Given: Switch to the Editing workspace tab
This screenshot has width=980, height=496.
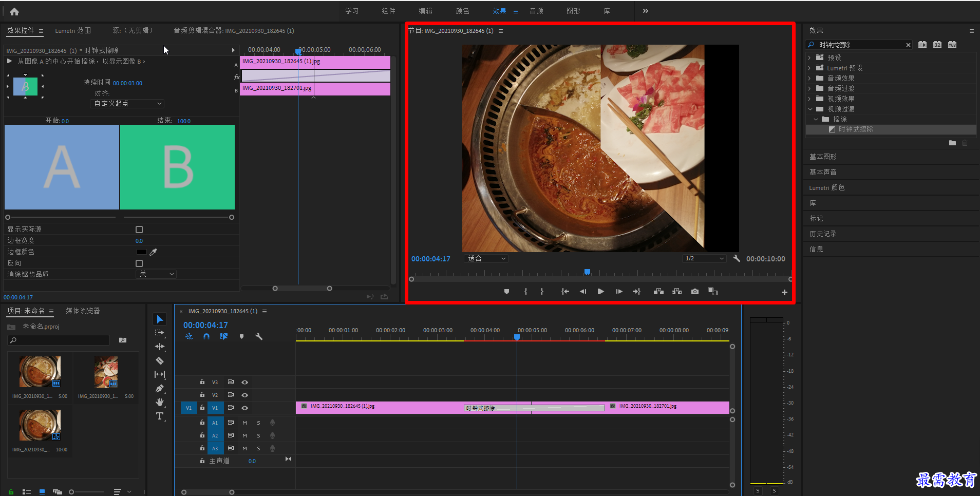Looking at the screenshot, I should [425, 11].
